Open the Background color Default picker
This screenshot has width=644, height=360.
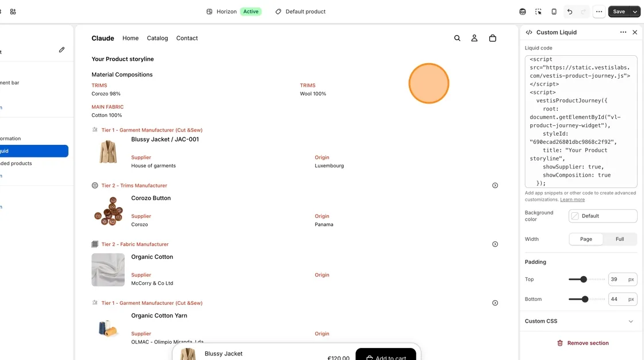tap(603, 216)
